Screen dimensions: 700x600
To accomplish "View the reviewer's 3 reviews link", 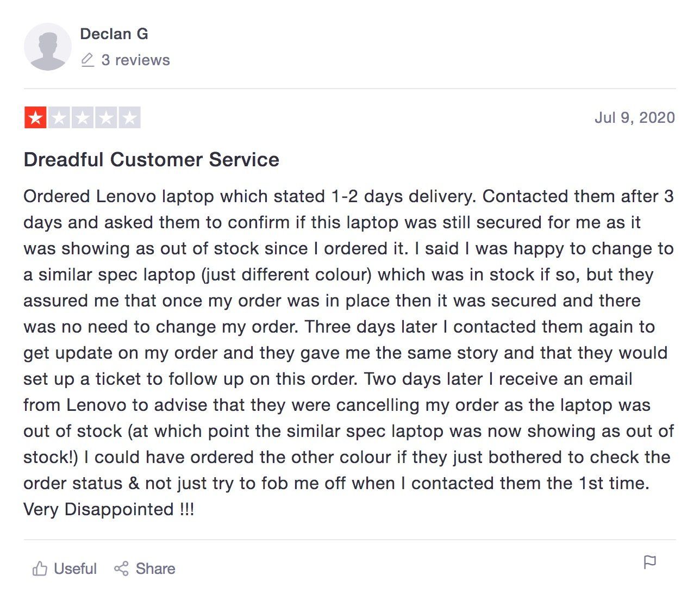I will point(135,60).
